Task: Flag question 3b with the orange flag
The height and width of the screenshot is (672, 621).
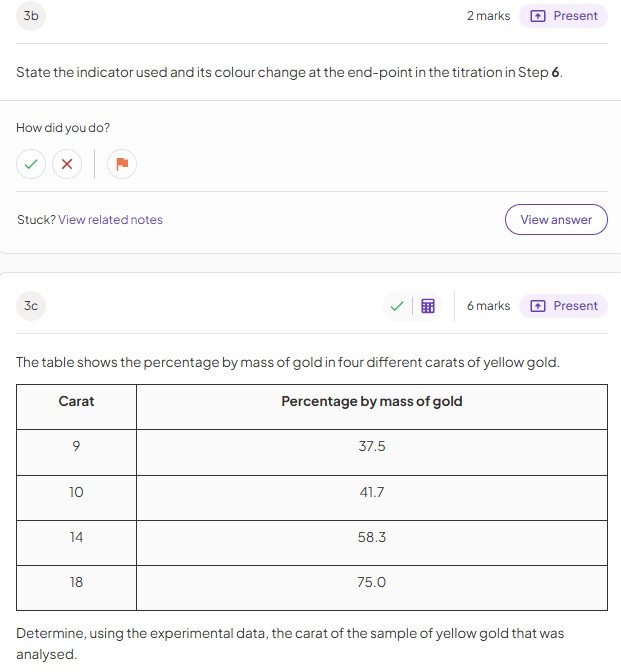Action: coord(122,164)
